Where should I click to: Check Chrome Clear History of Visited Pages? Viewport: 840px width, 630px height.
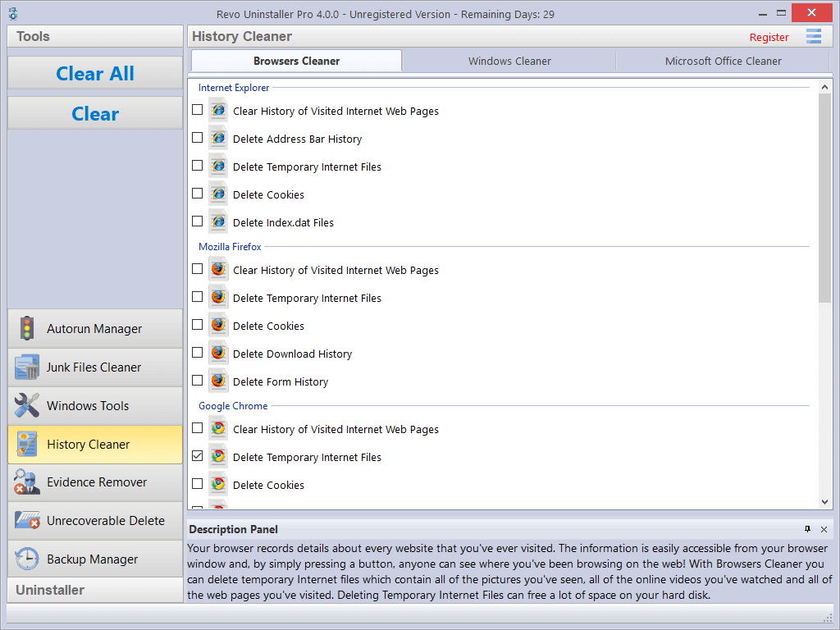[x=197, y=428]
